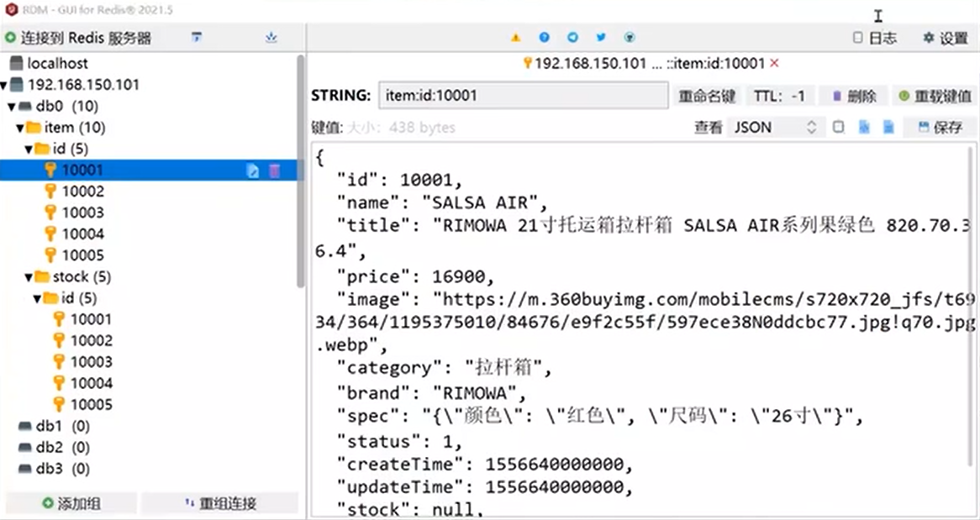Click the gear 设置 settings button
This screenshot has height=520, width=980.
coord(945,38)
